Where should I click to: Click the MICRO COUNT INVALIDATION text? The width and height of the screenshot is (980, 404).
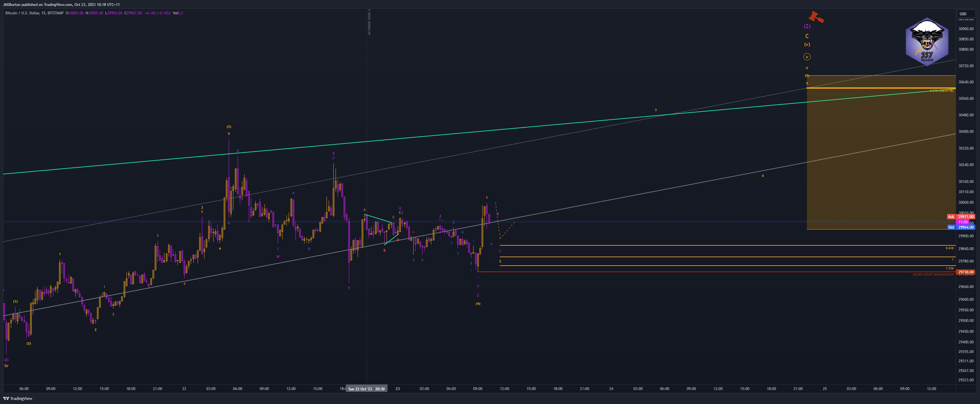[933, 275]
